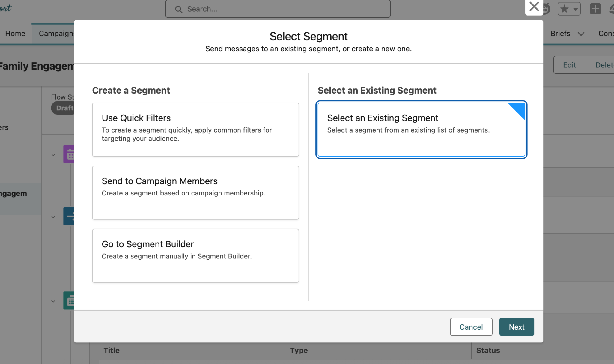
Task: Click the search magnifier icon
Action: [x=178, y=9]
